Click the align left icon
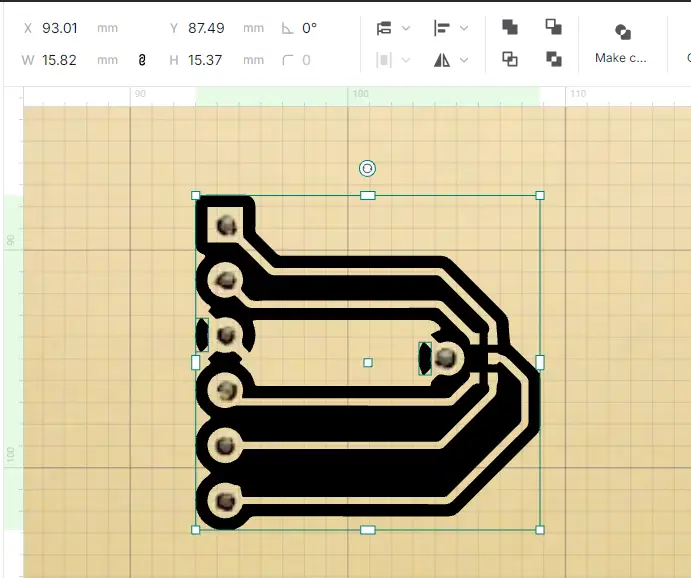The width and height of the screenshot is (691, 578). (x=442, y=28)
